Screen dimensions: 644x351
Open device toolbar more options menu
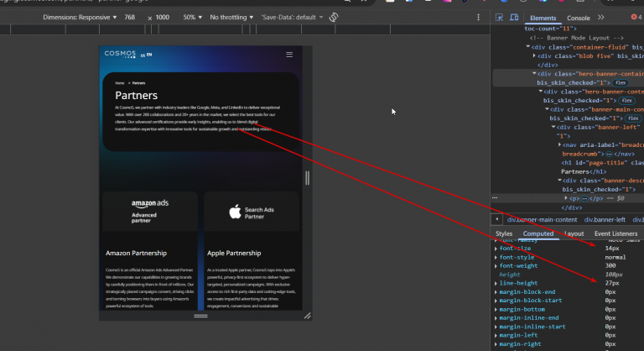point(478,18)
